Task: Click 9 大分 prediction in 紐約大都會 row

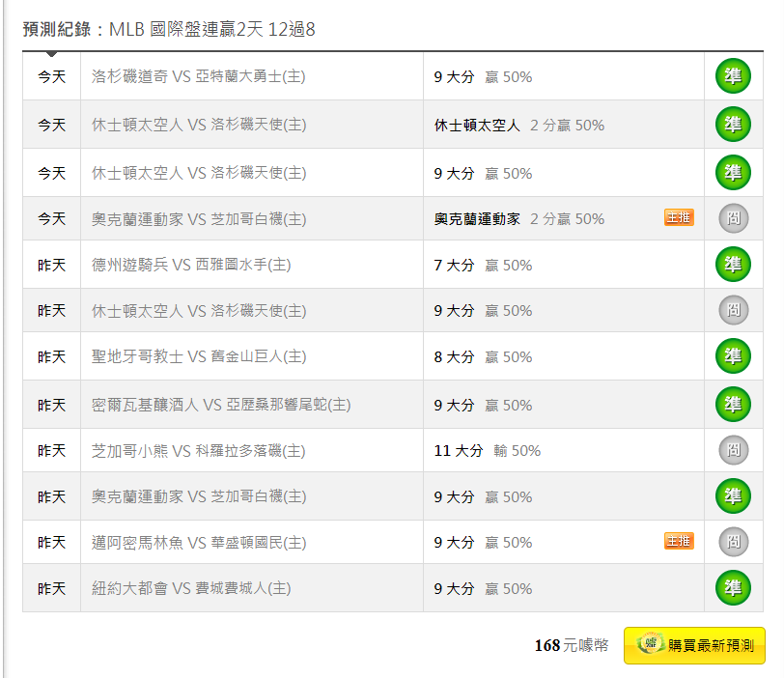Action: (x=483, y=589)
